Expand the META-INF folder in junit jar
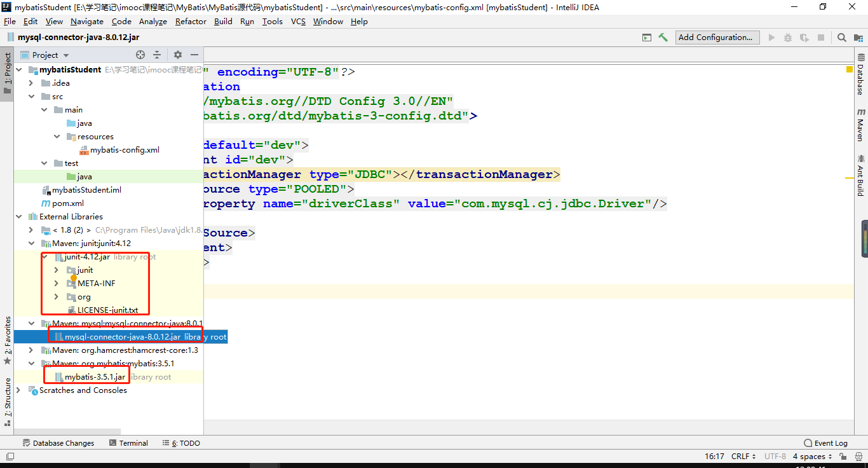Screen dimensions: 868x468 click(x=57, y=284)
